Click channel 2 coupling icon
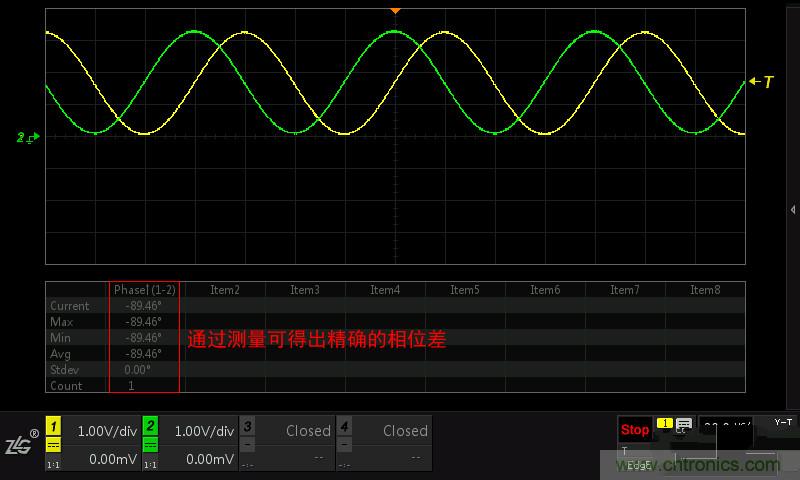The width and height of the screenshot is (800, 480). (x=150, y=446)
